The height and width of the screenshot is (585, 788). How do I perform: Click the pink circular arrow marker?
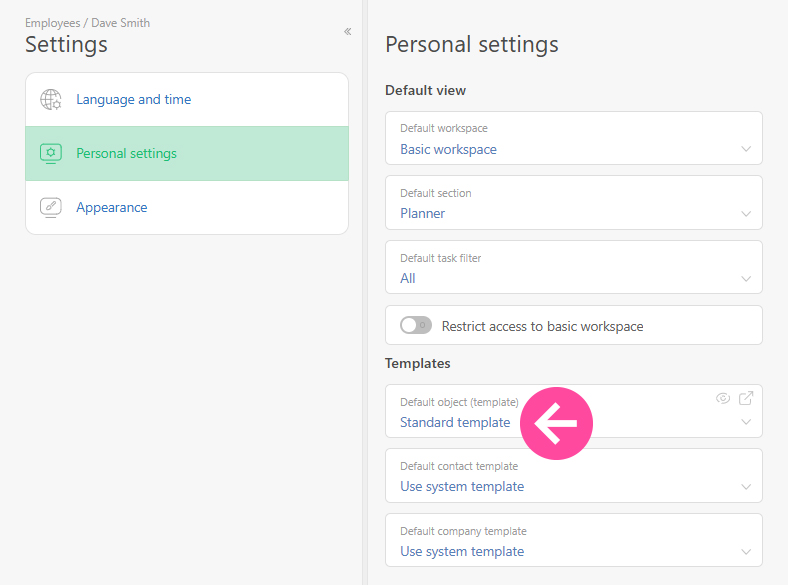pos(556,423)
